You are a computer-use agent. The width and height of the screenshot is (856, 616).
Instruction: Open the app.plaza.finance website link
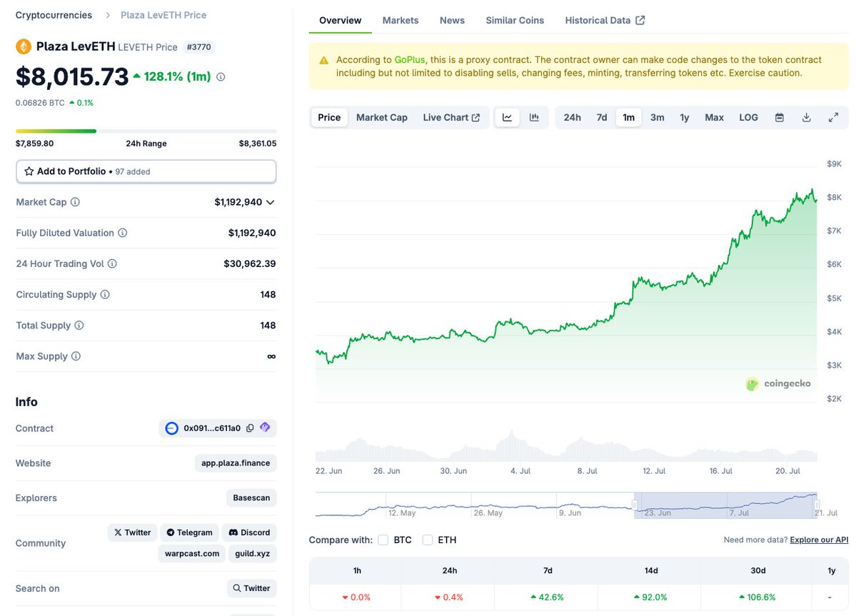(236, 463)
